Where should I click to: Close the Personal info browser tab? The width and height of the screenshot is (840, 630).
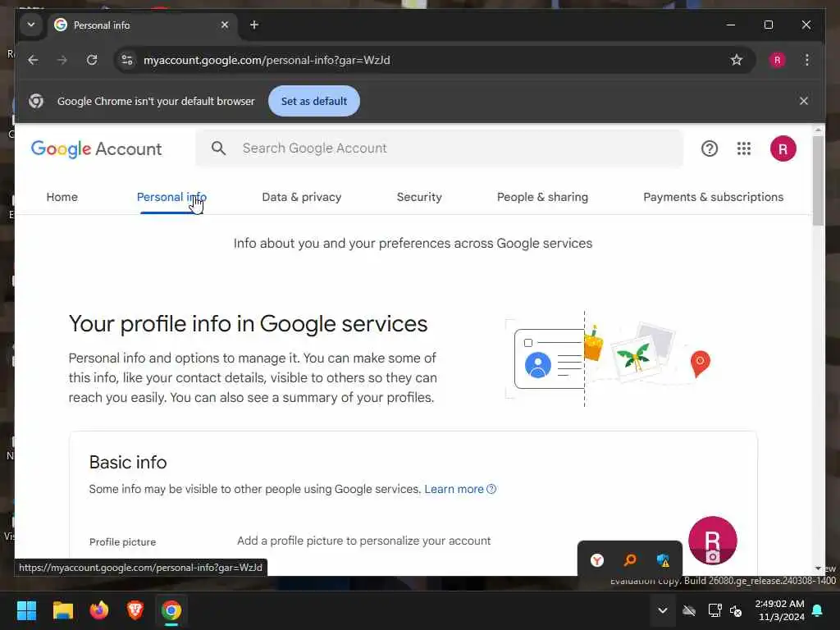[225, 25]
